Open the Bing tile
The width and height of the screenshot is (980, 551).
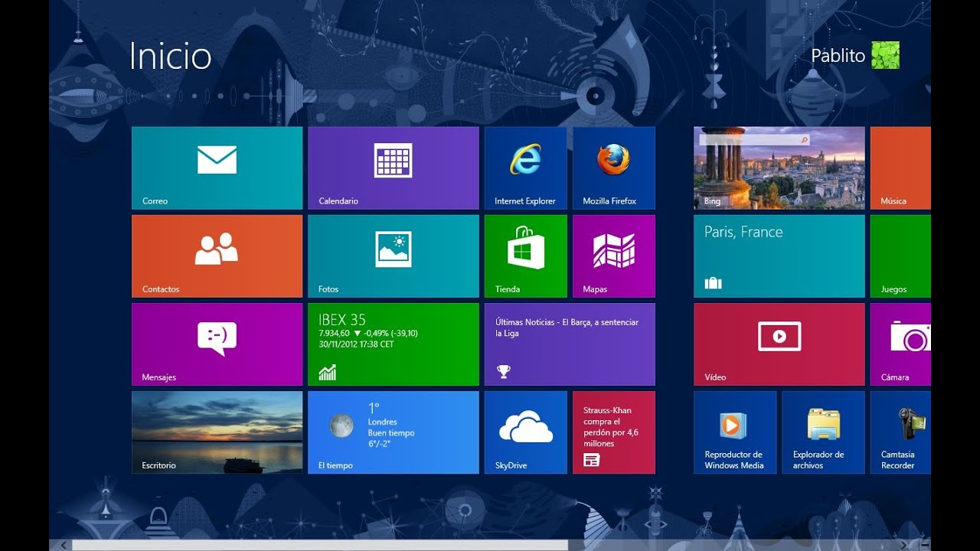(779, 168)
